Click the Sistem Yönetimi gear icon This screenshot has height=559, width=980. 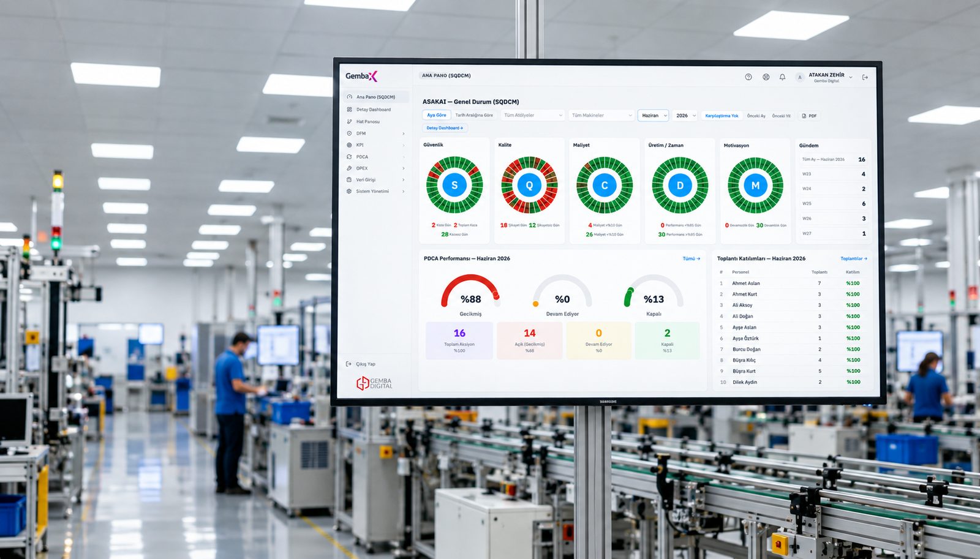pos(350,191)
